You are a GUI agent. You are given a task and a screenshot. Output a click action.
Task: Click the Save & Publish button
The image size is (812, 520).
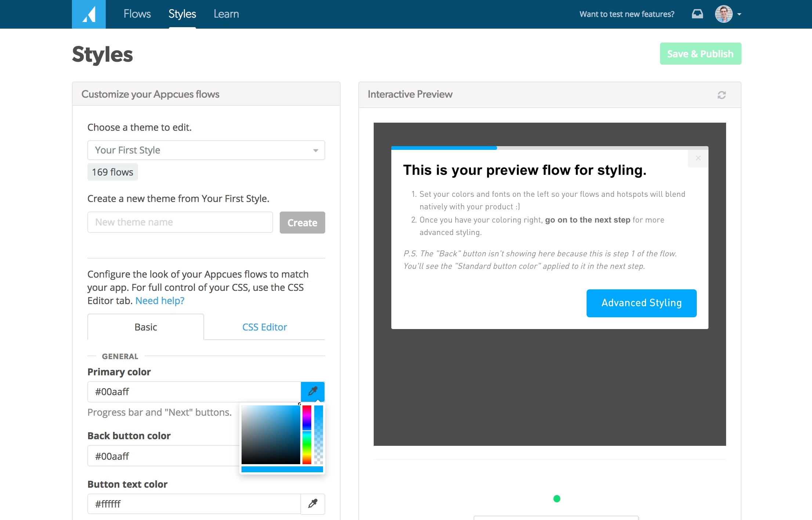click(700, 54)
